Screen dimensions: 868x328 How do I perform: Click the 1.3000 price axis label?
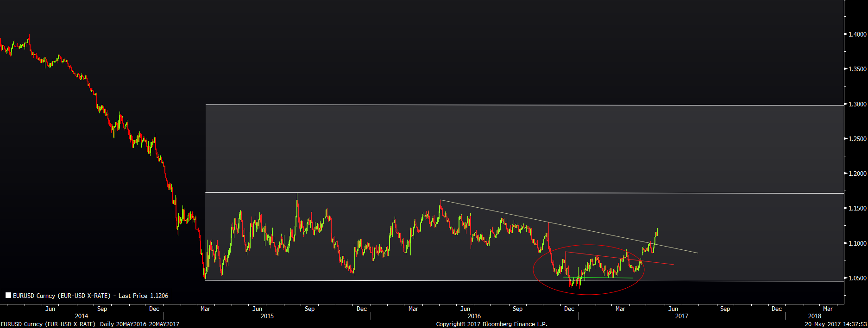857,104
